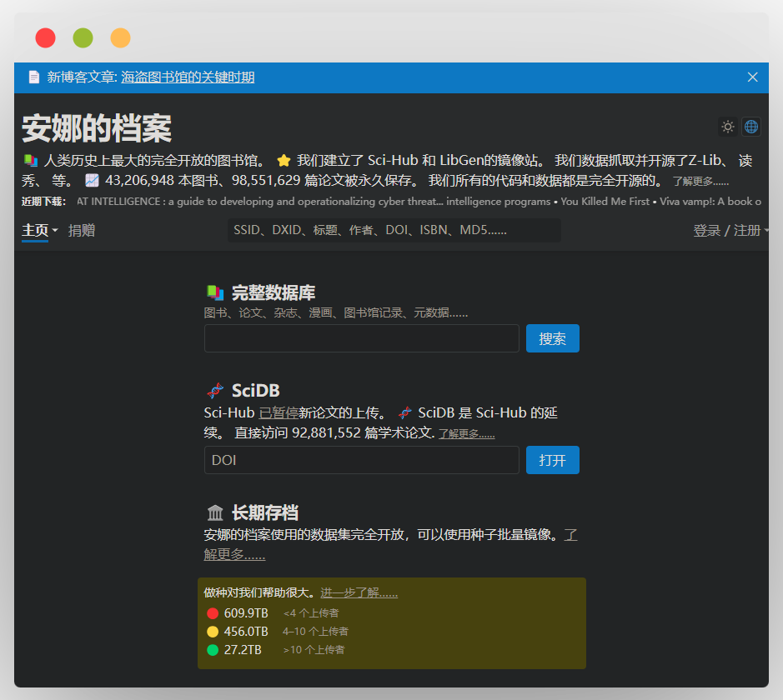Image resolution: width=783 pixels, height=700 pixels.
Task: Click the DNA icon beside SciDB heading
Action: [x=215, y=391]
